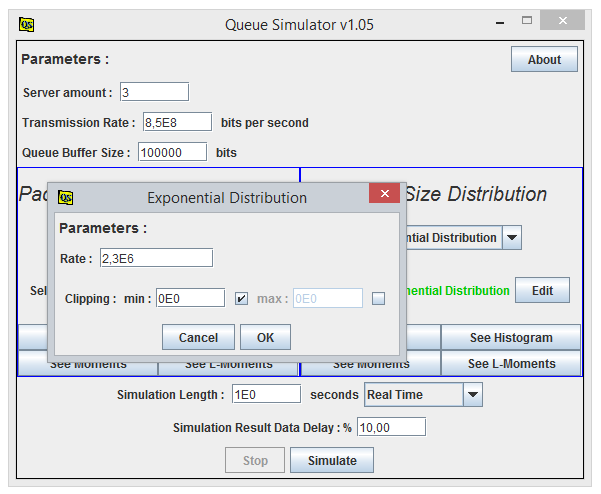Close the Queue Simulator main window
The width and height of the screenshot is (601, 494).
point(562,20)
